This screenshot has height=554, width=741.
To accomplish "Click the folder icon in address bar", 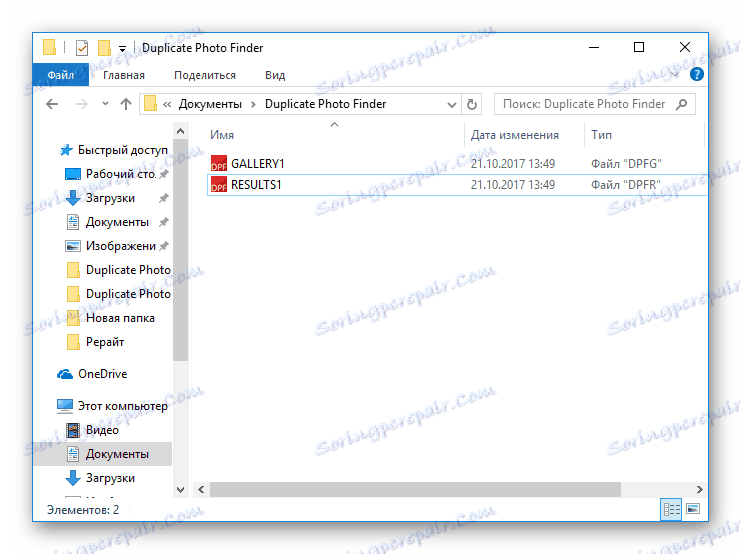I will coord(150,104).
